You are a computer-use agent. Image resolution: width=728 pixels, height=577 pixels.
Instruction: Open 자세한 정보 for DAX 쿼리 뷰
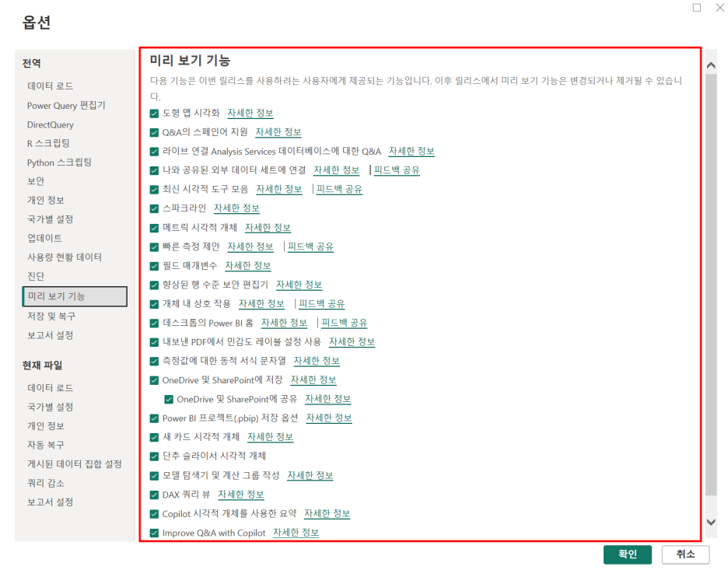241,495
